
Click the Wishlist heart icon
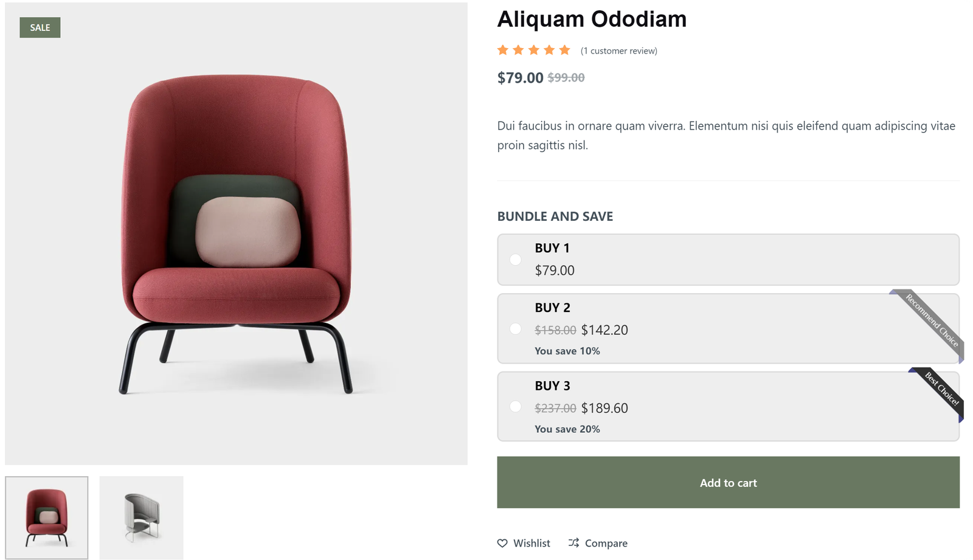pyautogui.click(x=502, y=543)
